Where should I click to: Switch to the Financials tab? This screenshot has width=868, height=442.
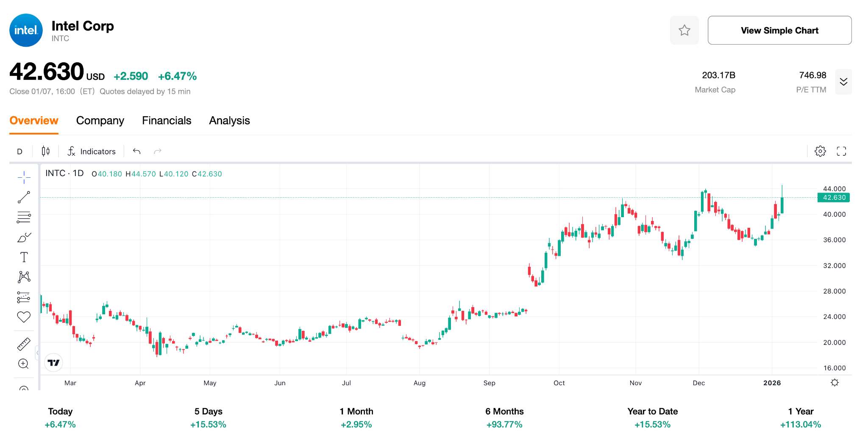click(x=167, y=121)
